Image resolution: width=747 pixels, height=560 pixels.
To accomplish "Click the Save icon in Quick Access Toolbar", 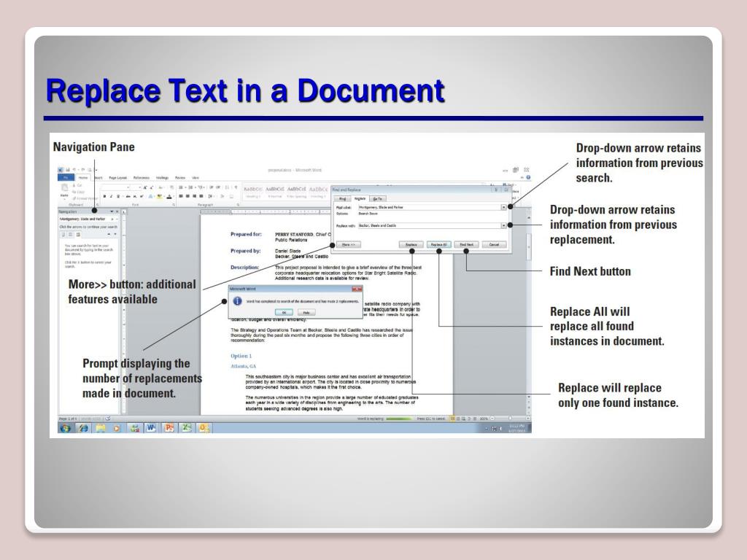I will click(x=68, y=170).
